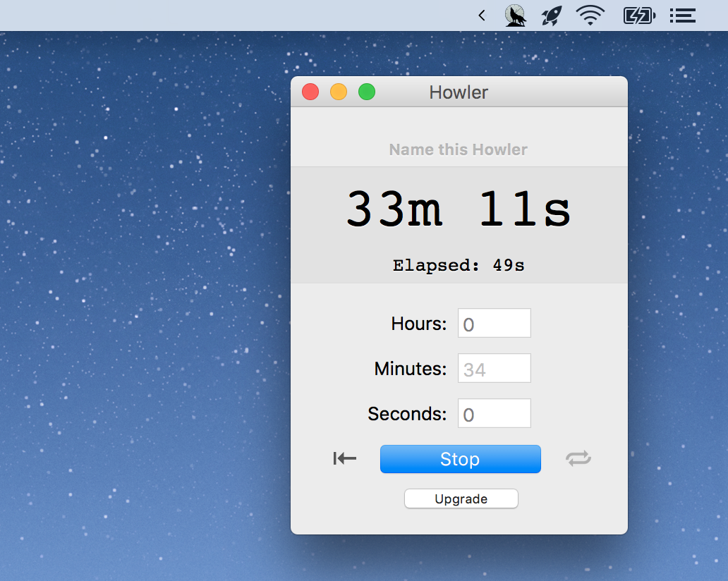Zoom the Howler window with green button

point(367,92)
